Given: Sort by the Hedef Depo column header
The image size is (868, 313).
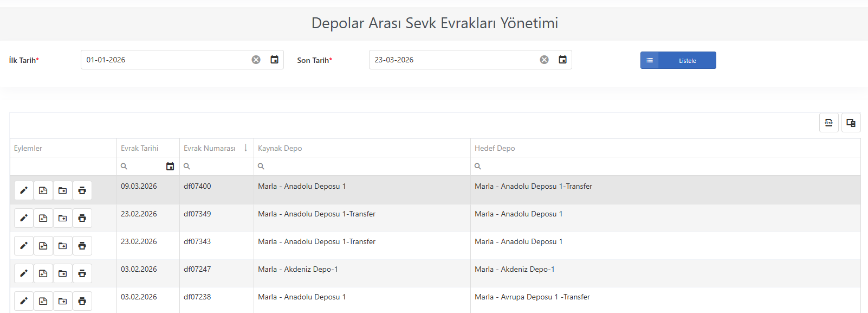Looking at the screenshot, I should coord(665,148).
